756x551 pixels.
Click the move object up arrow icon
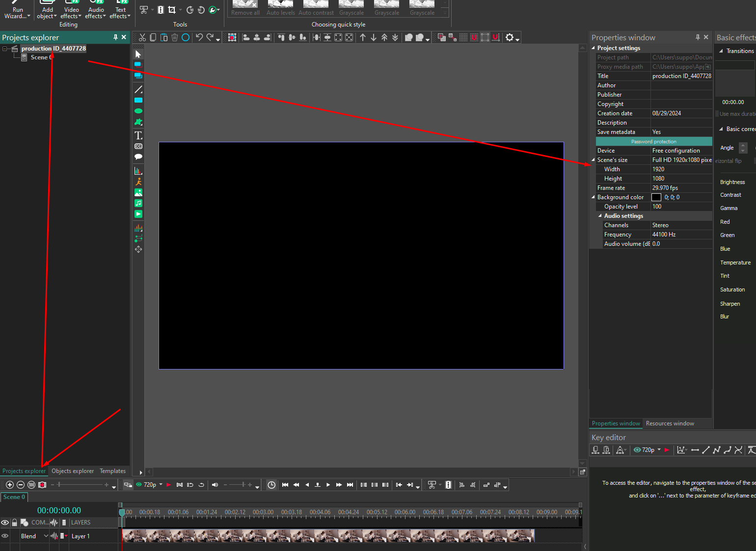363,37
